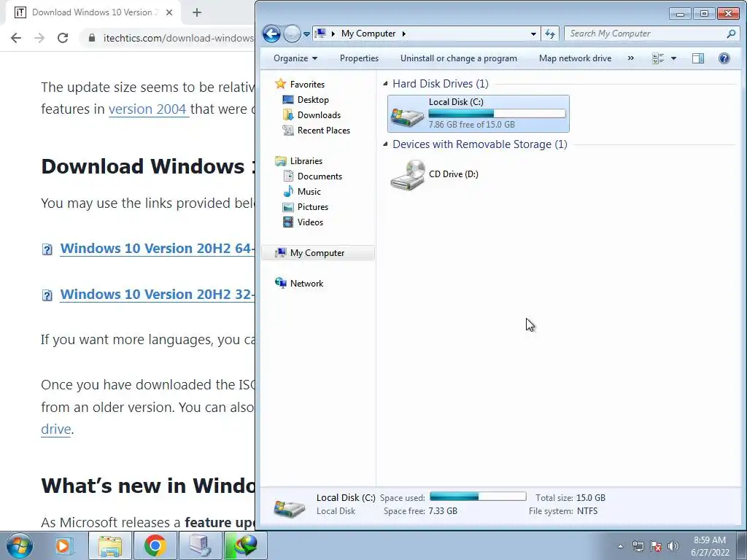Open Downloads in the Favorites list
Screen dimensions: 747x560
pyautogui.click(x=319, y=114)
